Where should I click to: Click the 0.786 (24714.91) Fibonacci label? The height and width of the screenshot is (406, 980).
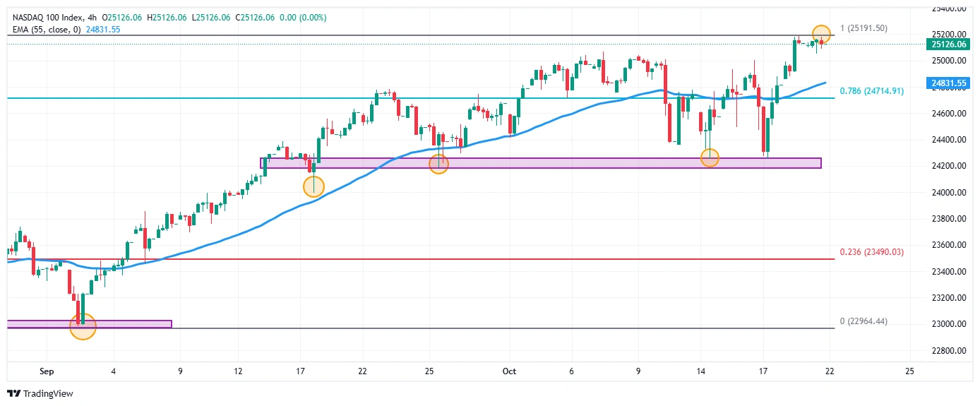click(x=871, y=91)
